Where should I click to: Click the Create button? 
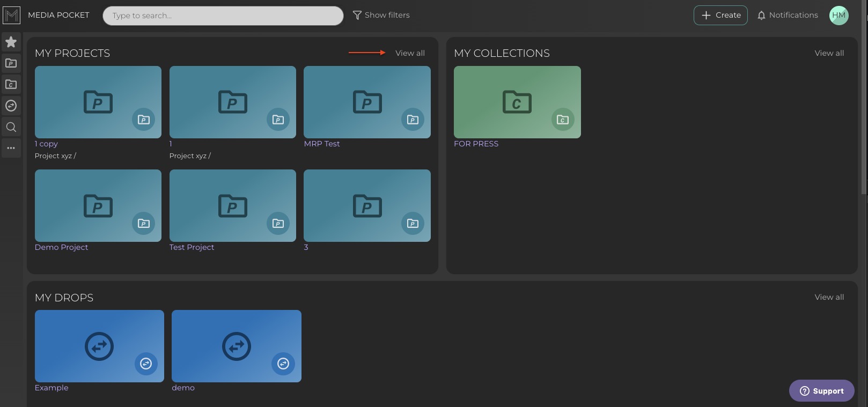720,15
